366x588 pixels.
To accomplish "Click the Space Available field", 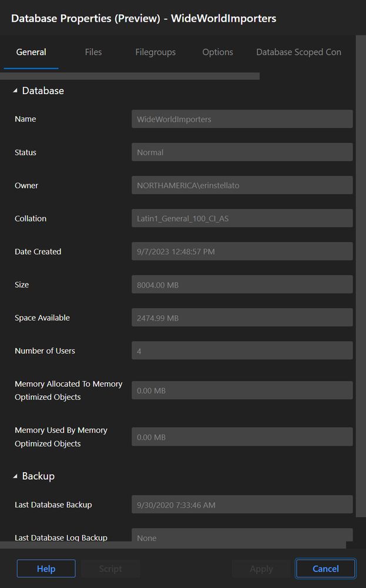I will coord(242,318).
